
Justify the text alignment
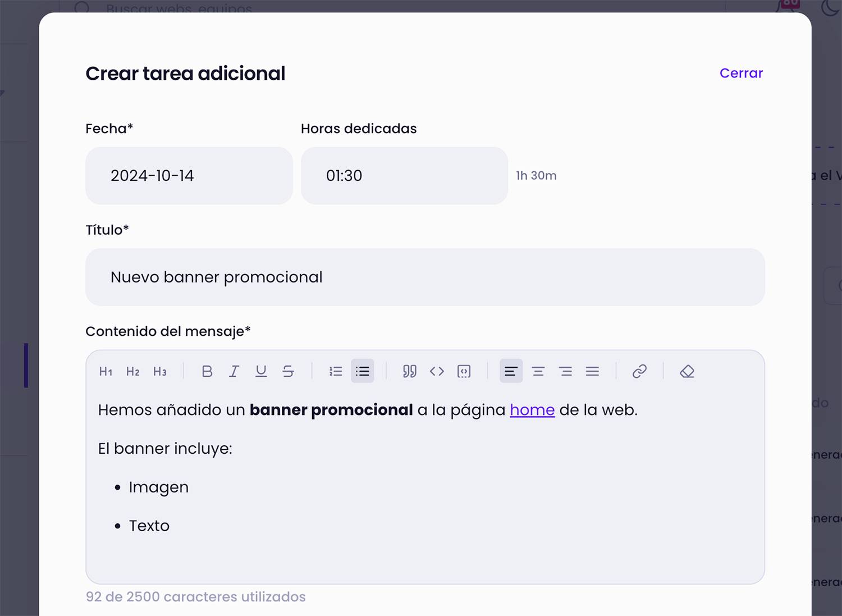[x=592, y=371]
